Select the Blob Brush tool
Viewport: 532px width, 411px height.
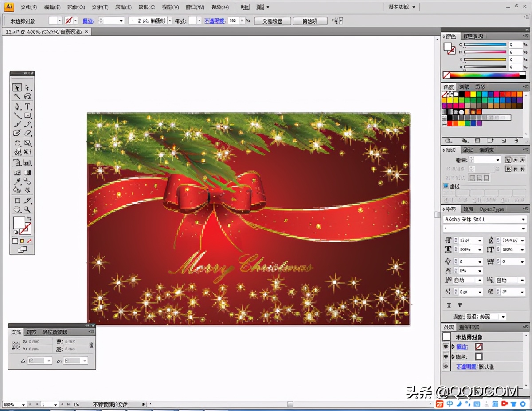(17, 133)
